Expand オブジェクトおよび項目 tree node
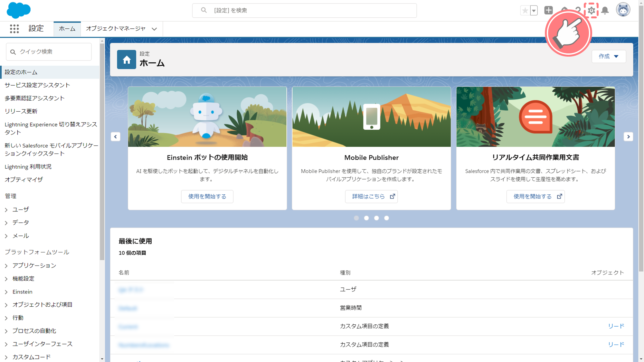 pyautogui.click(x=6, y=305)
